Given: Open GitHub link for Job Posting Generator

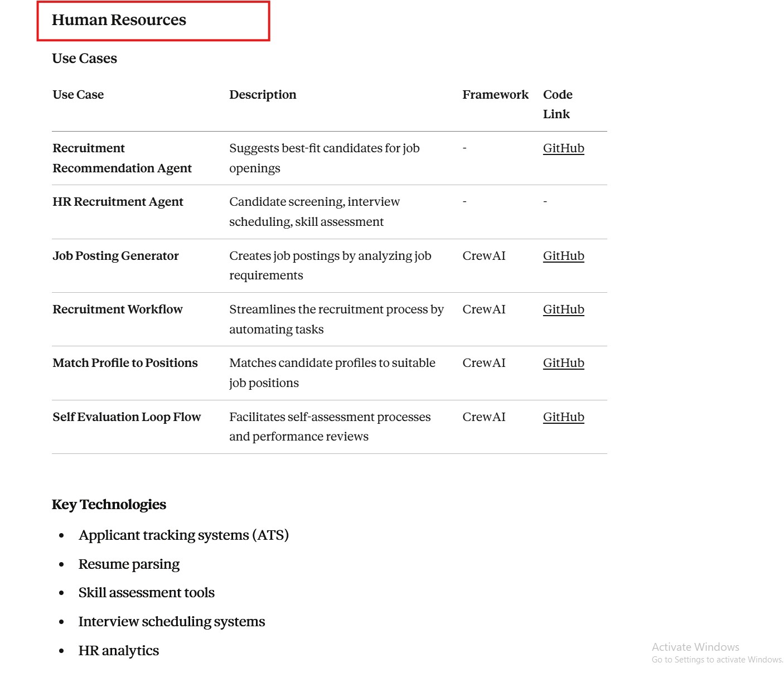Looking at the screenshot, I should 563,256.
